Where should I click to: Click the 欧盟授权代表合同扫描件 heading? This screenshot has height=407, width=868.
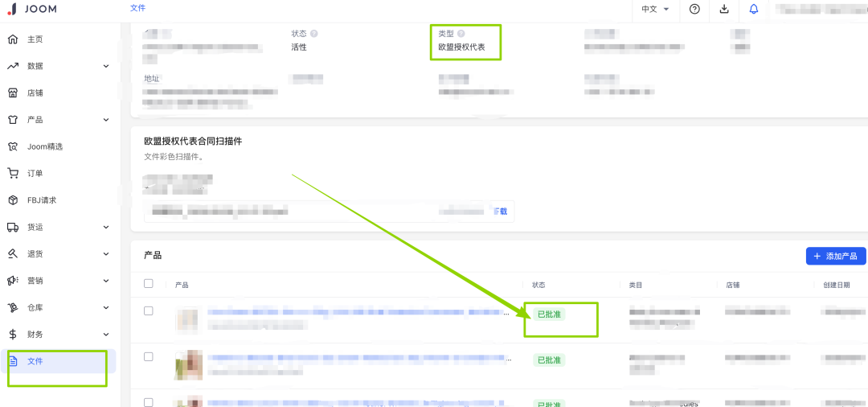[193, 142]
